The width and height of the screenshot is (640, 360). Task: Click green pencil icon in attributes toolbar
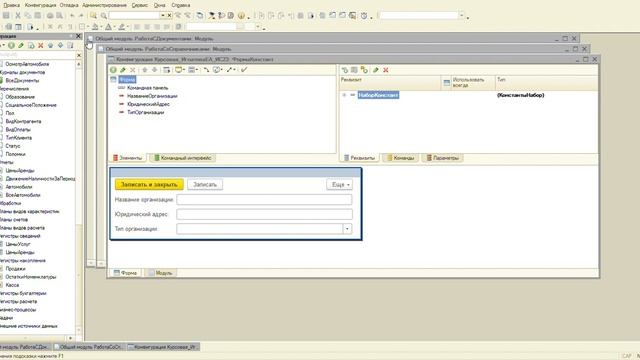[x=376, y=70]
